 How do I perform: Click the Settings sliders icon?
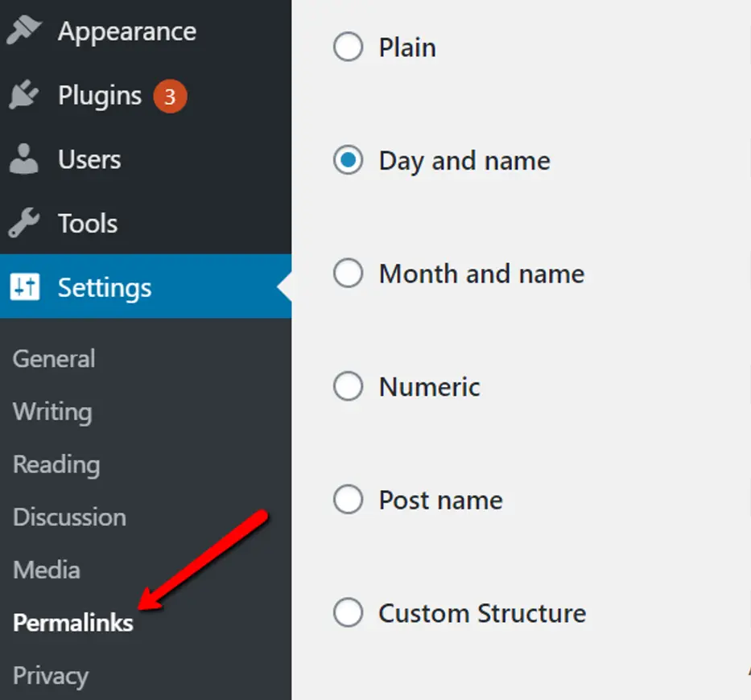(24, 287)
